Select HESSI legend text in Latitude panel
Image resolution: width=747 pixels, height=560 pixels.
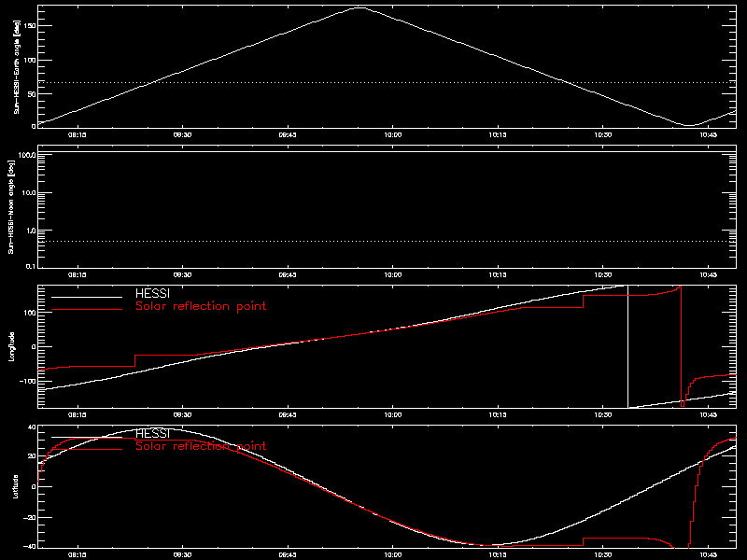pos(152,434)
